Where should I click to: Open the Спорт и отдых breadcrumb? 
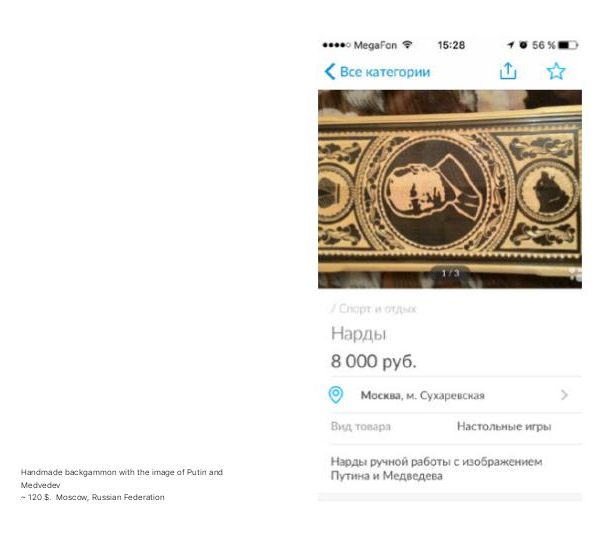pos(374,308)
